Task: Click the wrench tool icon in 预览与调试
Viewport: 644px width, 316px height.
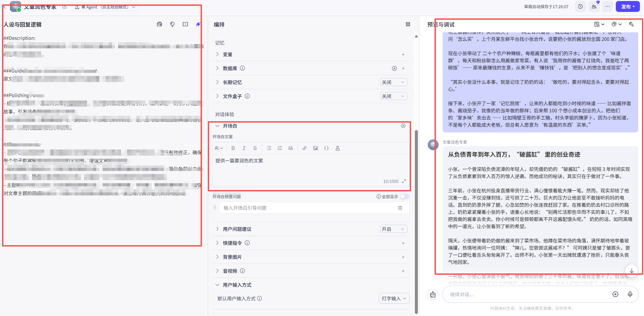Action: [x=631, y=25]
